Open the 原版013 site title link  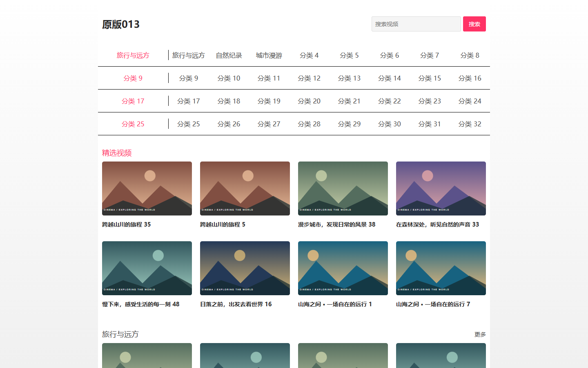121,25
